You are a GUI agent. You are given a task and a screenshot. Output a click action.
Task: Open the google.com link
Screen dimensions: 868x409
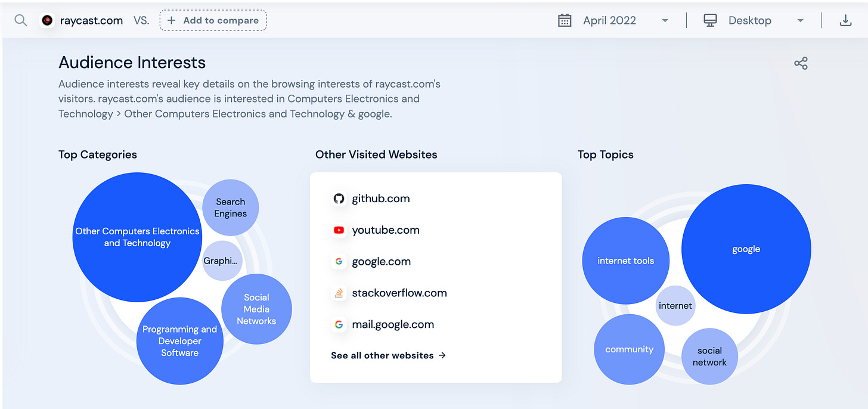tap(382, 262)
